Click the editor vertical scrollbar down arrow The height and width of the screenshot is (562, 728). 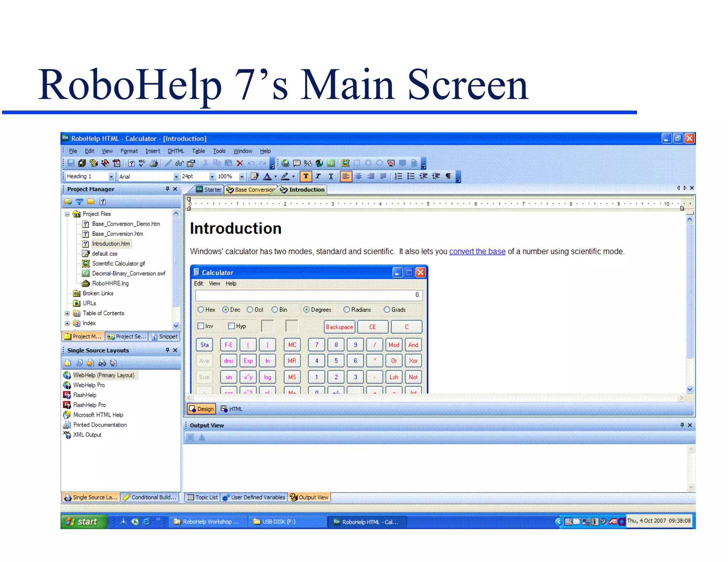690,389
